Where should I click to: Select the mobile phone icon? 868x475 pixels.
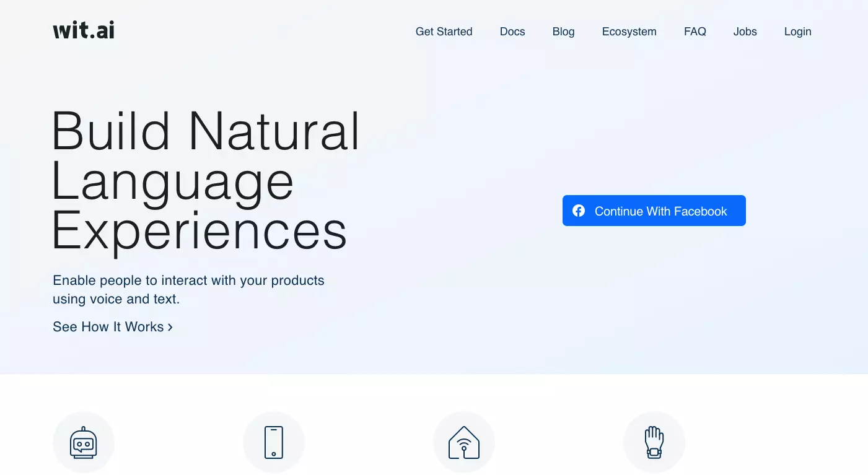pos(274,442)
